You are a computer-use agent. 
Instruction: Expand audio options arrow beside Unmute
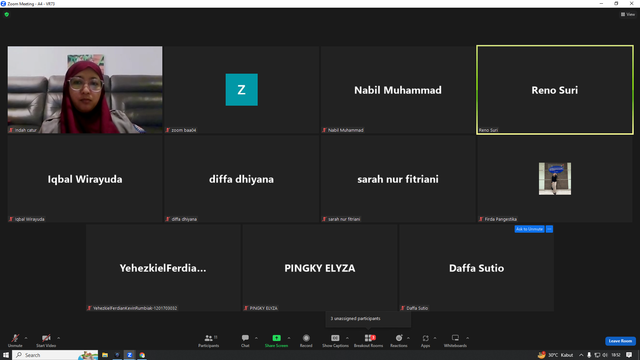click(26, 338)
